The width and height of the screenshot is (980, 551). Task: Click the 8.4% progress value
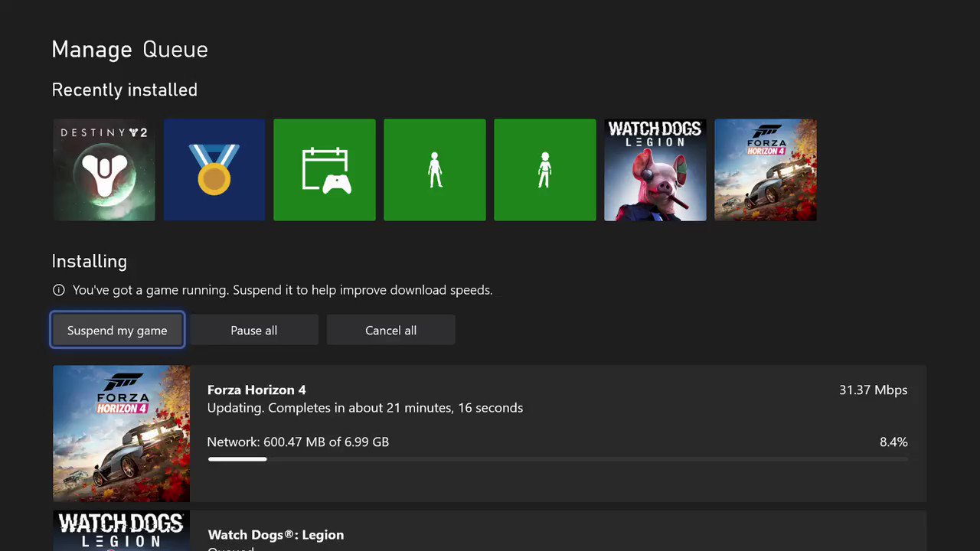point(893,442)
